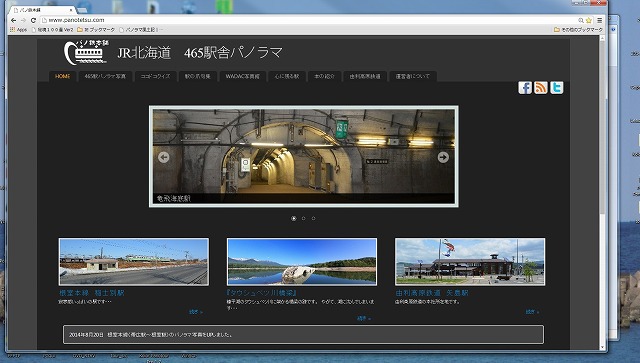The width and height of the screenshot is (640, 363).
Task: Open the Twitter social icon
Action: tap(557, 88)
